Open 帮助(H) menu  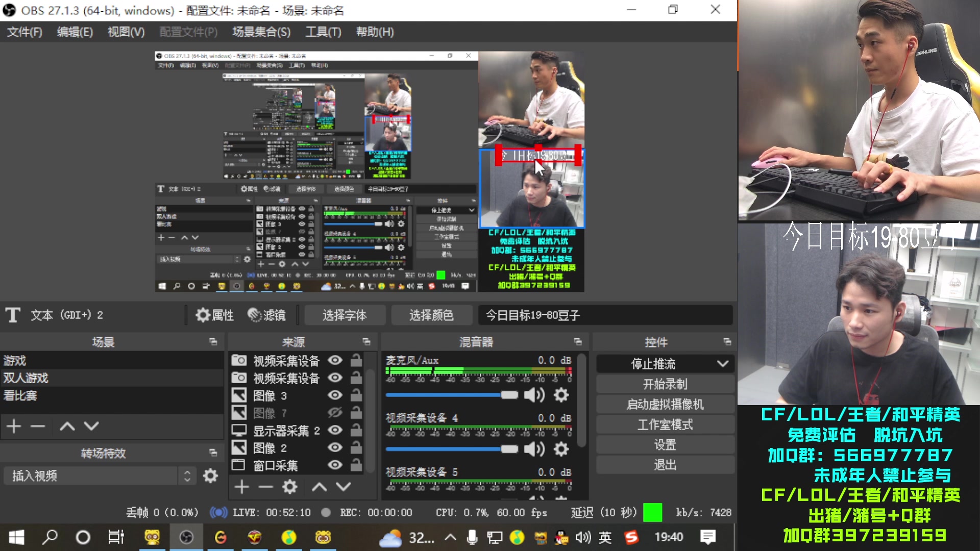tap(375, 32)
